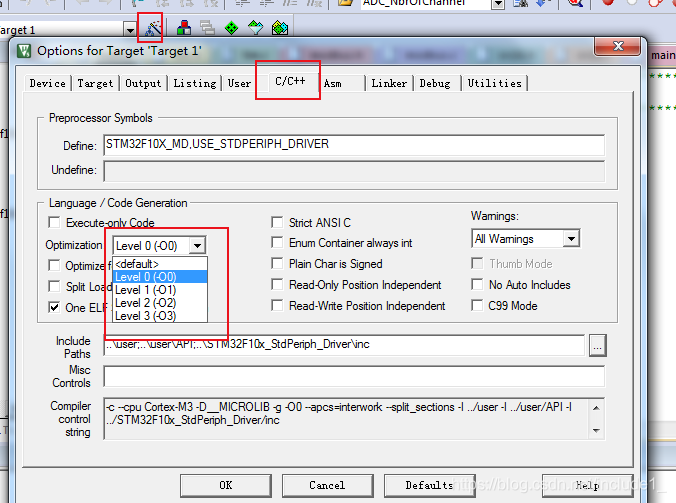Open the Output tab

[x=143, y=83]
